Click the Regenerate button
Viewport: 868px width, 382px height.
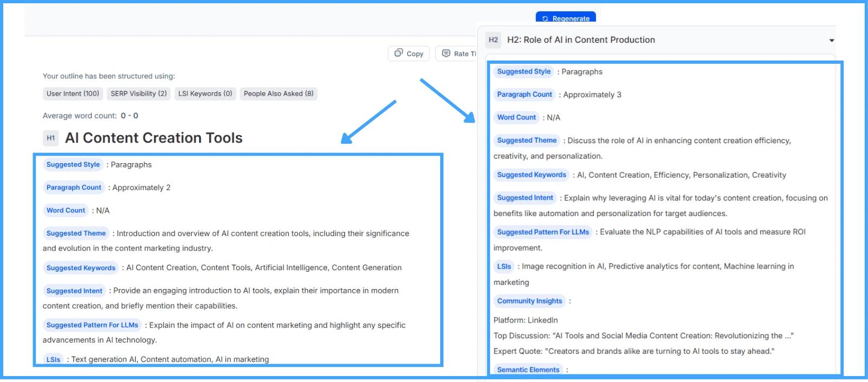[x=566, y=18]
